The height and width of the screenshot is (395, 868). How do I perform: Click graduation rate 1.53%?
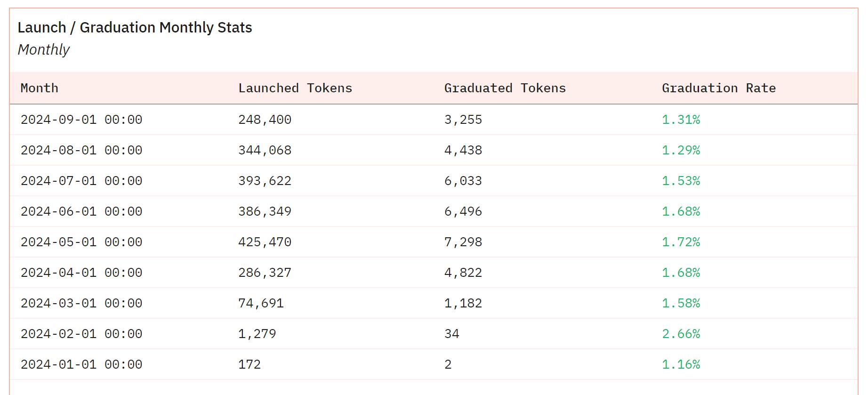(x=681, y=181)
